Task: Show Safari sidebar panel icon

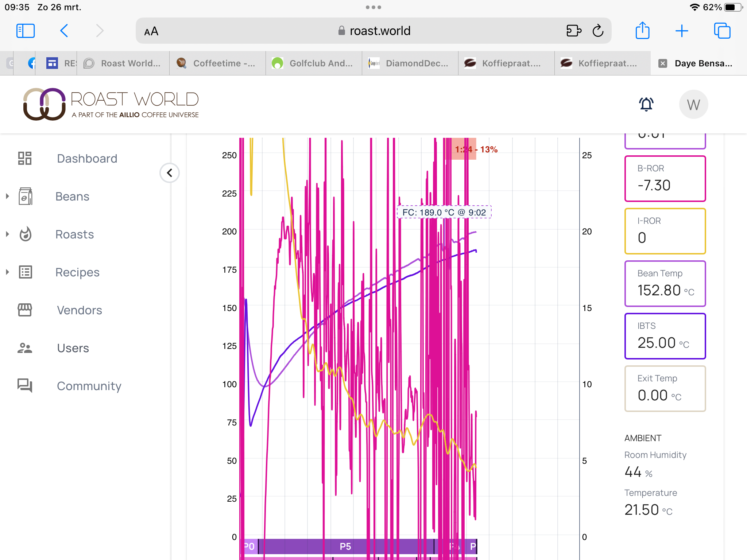Action: pos(26,31)
